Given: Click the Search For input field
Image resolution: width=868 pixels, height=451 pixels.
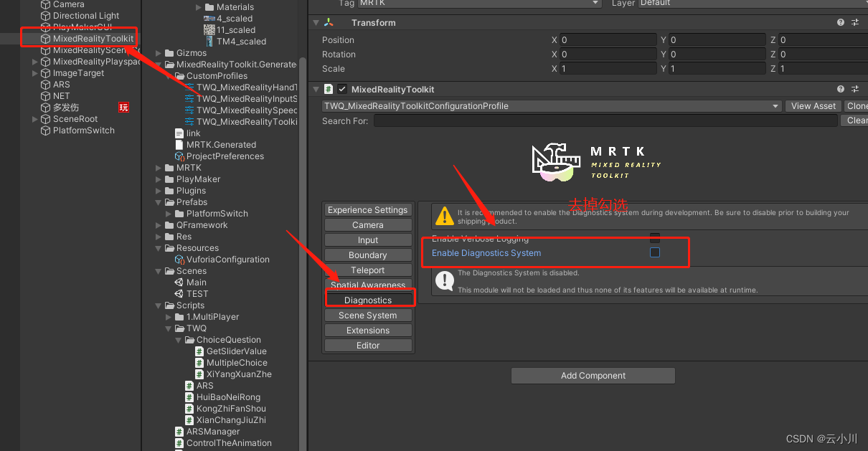Looking at the screenshot, I should (x=605, y=121).
